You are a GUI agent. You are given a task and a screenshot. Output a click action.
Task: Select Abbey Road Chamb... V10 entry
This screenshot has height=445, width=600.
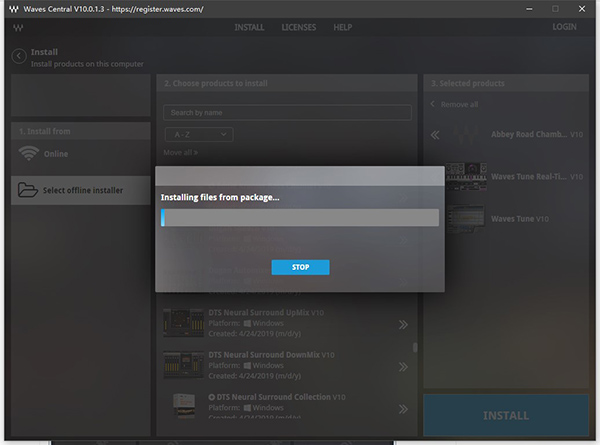(x=537, y=134)
